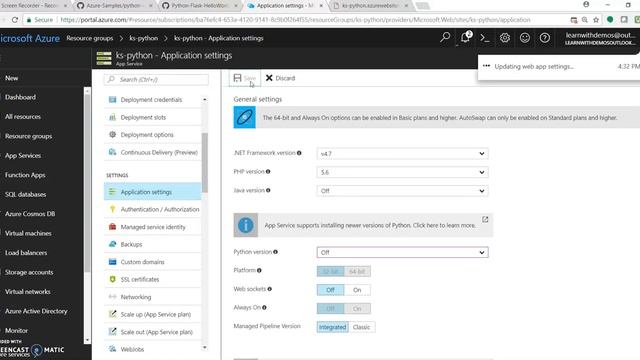Click .NET Framework version info icon
This screenshot has height=360, width=640.
(299, 153)
